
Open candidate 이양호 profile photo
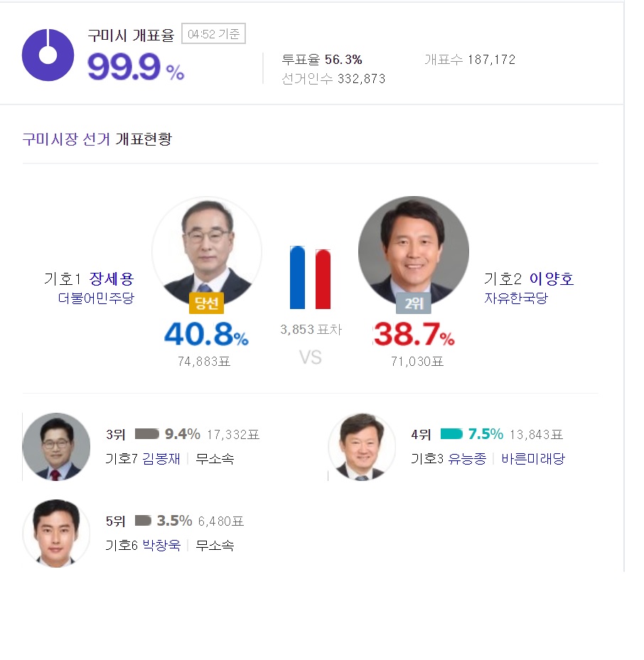click(414, 251)
